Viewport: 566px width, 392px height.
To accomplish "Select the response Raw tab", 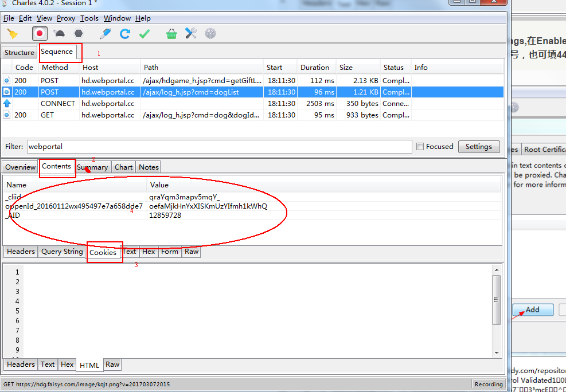I will pyautogui.click(x=112, y=364).
